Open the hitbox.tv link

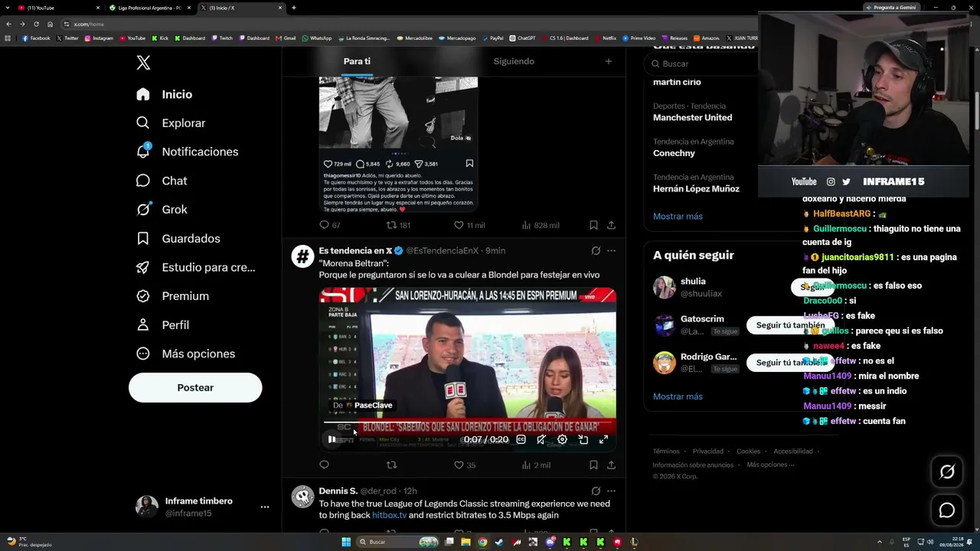tap(389, 515)
